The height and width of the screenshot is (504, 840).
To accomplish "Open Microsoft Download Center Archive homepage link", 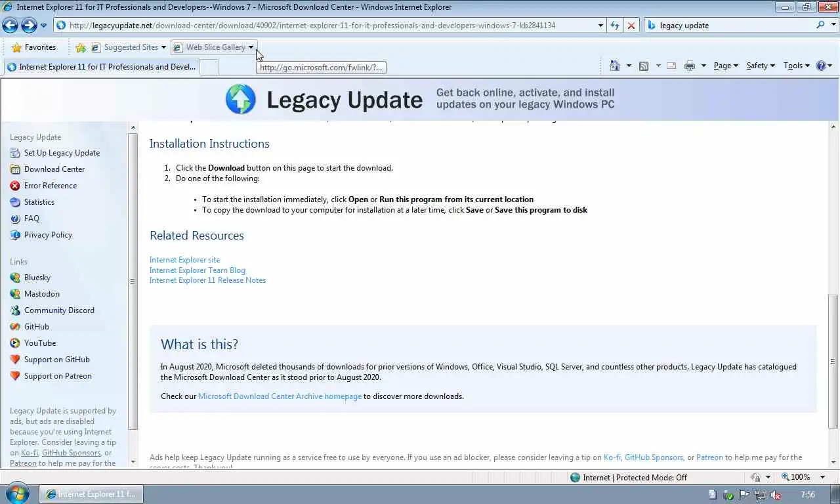I will click(280, 396).
